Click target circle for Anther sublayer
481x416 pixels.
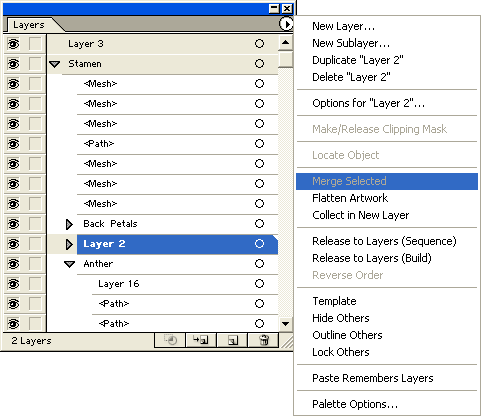tap(259, 264)
